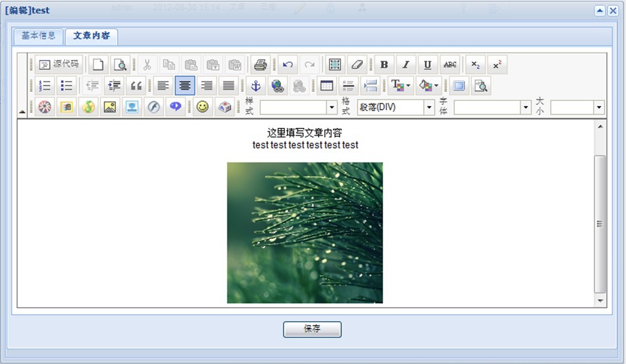The image size is (626, 364).
Task: Click the 保存 save button
Action: (x=312, y=329)
